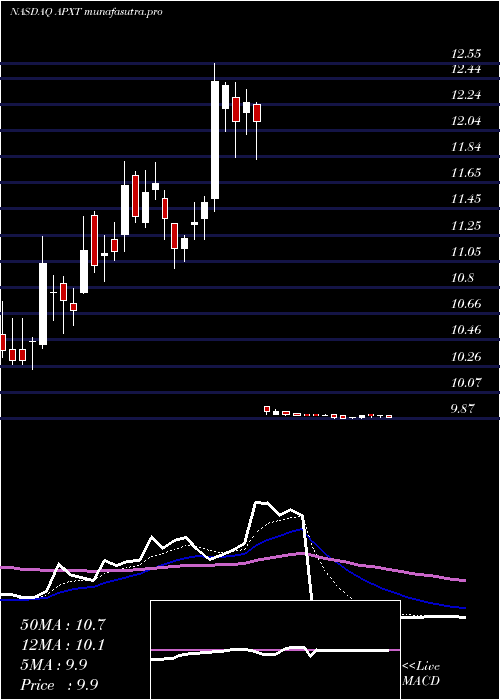Open the MACD inset chart panel
500x700 pixels.
275,650
